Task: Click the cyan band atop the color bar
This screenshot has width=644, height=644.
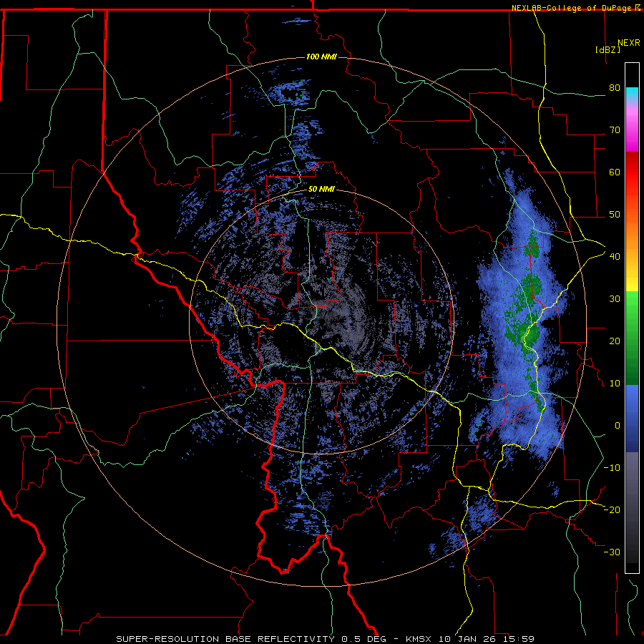Action: tap(632, 94)
